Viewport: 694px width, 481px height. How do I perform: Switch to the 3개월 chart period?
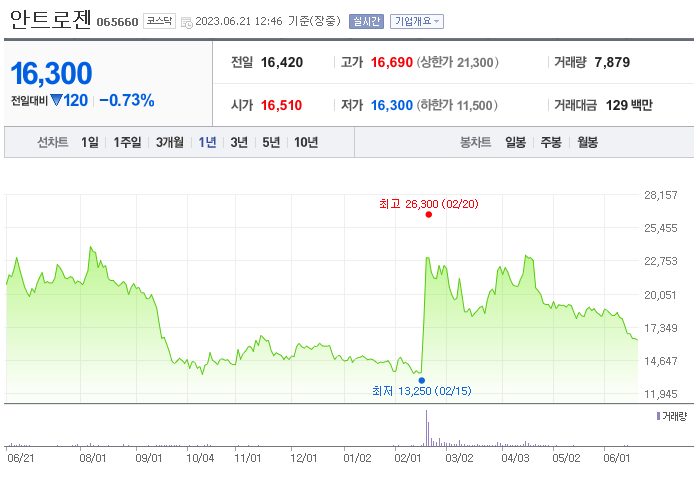[x=170, y=142]
